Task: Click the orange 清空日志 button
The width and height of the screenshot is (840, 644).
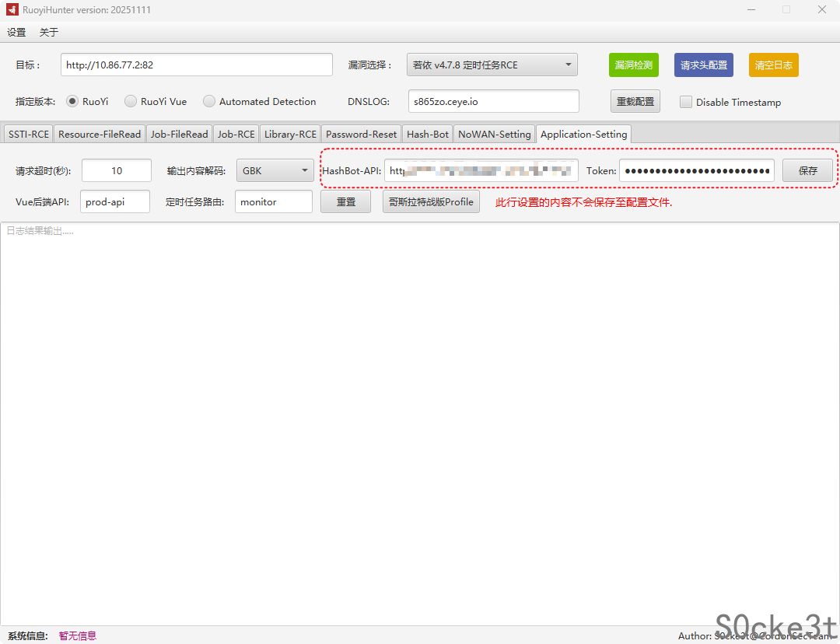Action: click(x=774, y=65)
